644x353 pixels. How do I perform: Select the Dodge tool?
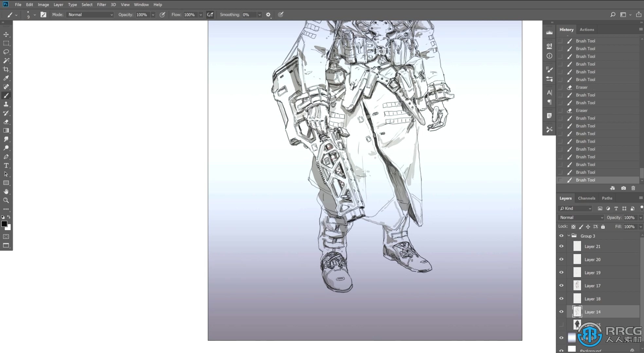(6, 148)
